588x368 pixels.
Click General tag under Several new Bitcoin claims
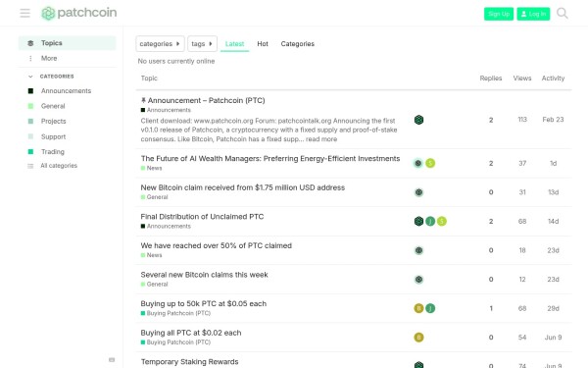pos(155,285)
